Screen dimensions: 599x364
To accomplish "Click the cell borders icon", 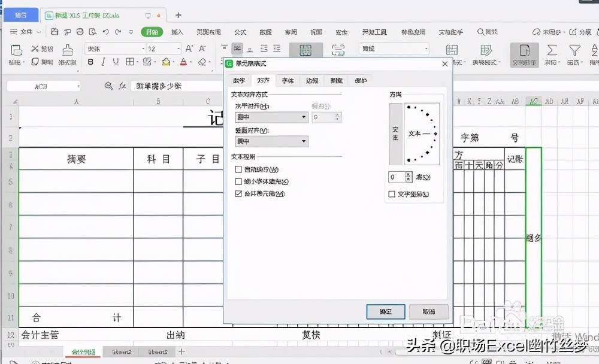I will coord(130,62).
